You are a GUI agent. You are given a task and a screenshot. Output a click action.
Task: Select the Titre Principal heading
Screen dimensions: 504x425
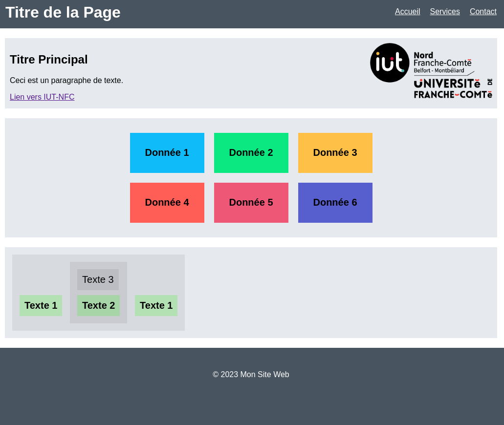(x=49, y=60)
